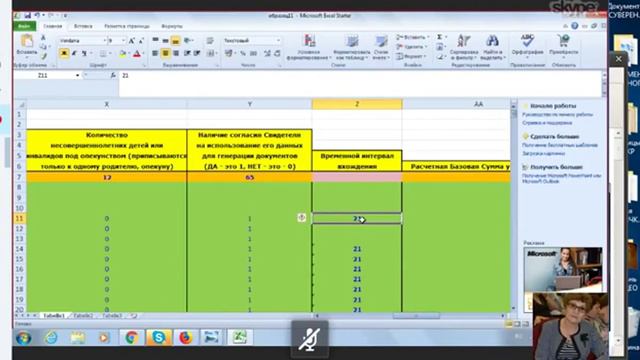Viewport: 640px width, 360px height.
Task: Select the first sheet tab
Action: 53,316
